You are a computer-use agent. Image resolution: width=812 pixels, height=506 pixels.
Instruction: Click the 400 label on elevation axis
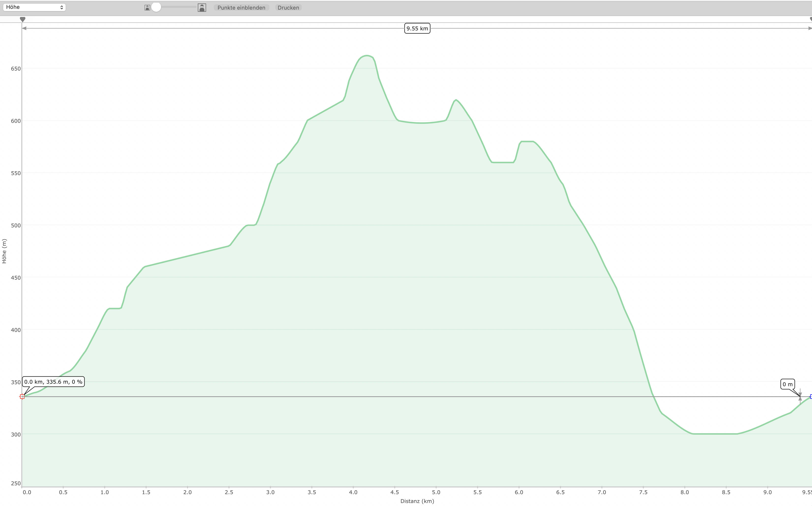(16, 330)
